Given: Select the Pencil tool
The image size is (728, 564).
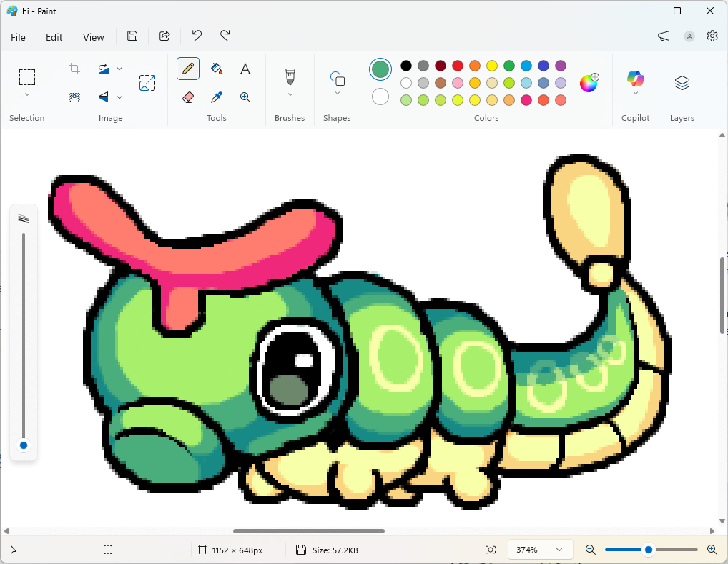Looking at the screenshot, I should tap(188, 69).
